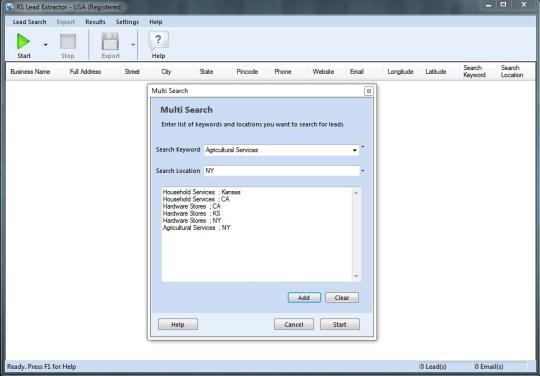Click the Add button in Multi Search
This screenshot has width=540, height=376.
[304, 297]
